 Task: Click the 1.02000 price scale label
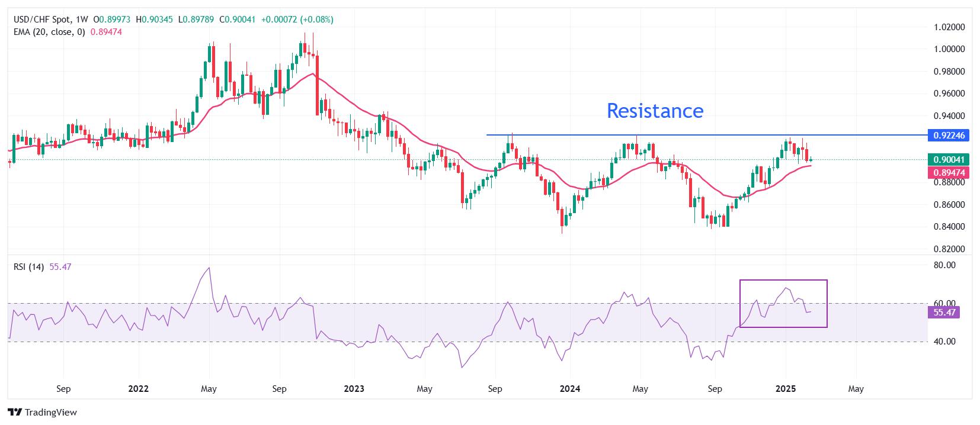[949, 27]
